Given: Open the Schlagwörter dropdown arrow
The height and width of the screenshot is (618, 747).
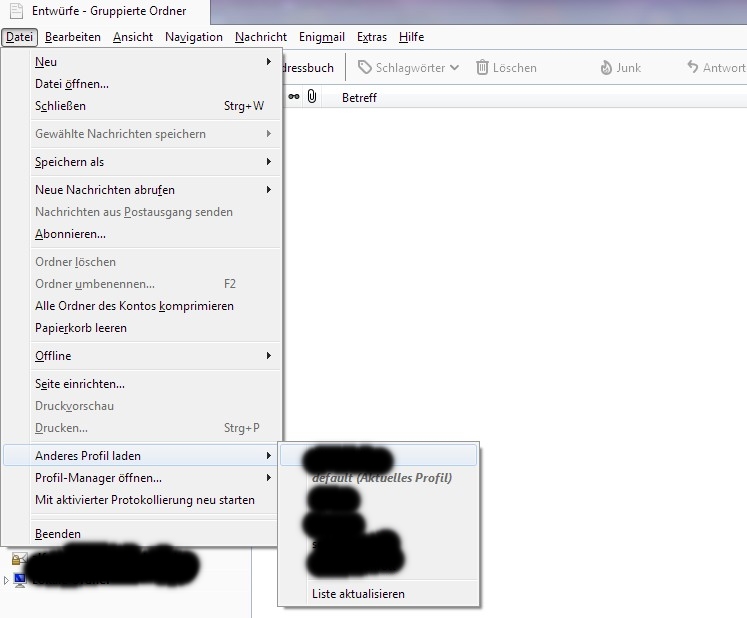Looking at the screenshot, I should point(454,68).
